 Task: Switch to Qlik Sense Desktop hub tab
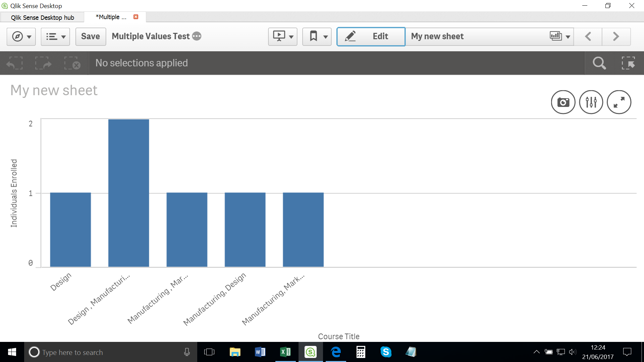click(42, 17)
